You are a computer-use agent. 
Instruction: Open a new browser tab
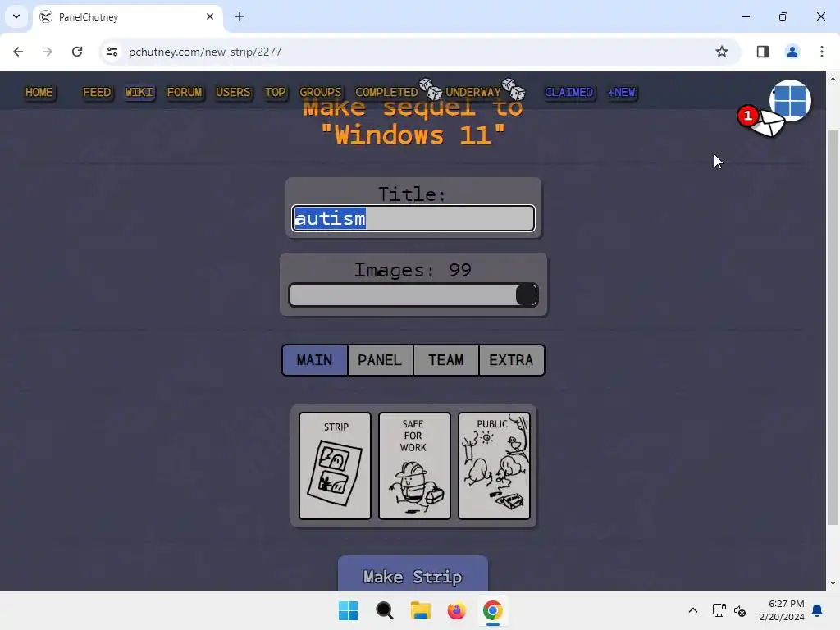[240, 16]
